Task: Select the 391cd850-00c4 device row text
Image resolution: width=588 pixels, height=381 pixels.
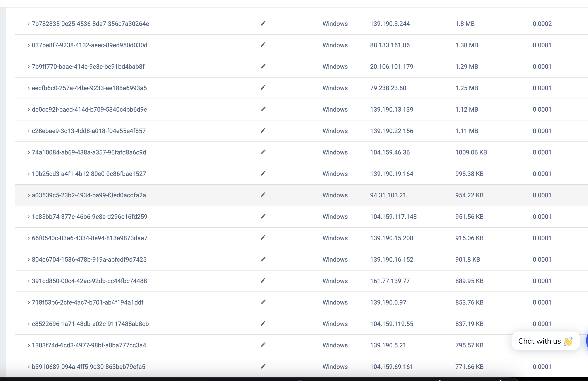Action: [x=89, y=281]
